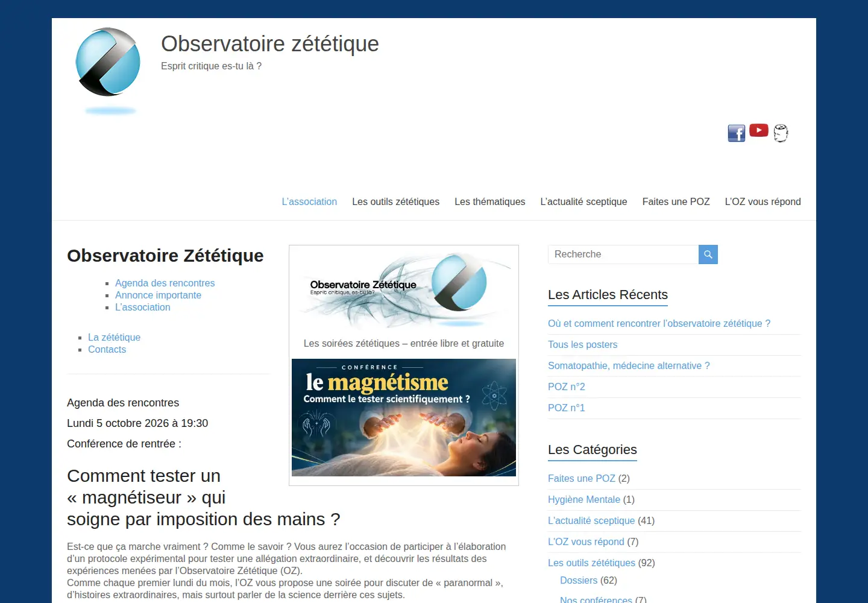Open the banner image with Observatoire Zététique logo
Screen dimensions: 868x603
(404, 291)
